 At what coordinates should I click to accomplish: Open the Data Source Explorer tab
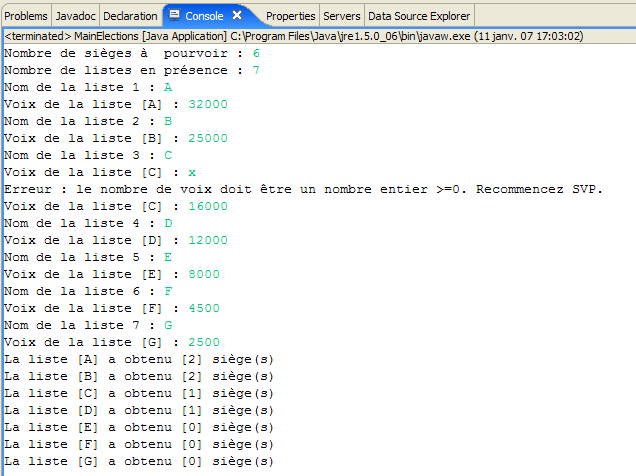tap(420, 16)
